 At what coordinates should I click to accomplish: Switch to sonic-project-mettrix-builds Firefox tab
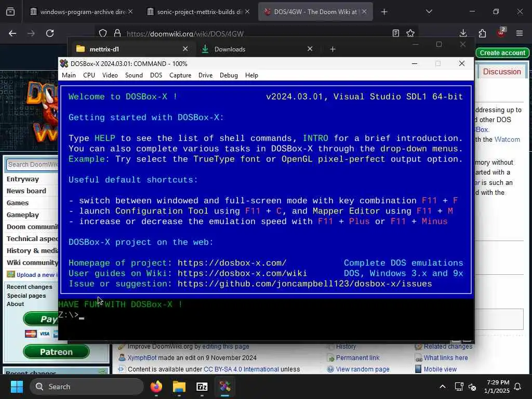click(198, 12)
